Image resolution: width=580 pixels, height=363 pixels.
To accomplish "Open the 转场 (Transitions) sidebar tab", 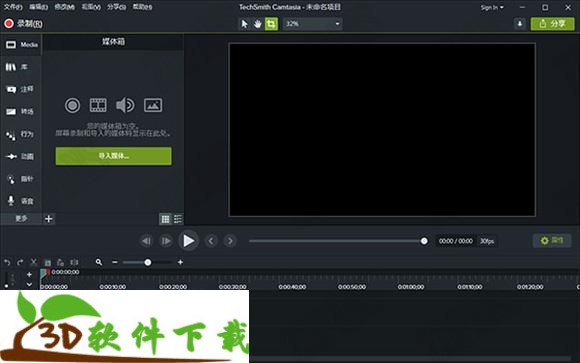I will [x=21, y=111].
